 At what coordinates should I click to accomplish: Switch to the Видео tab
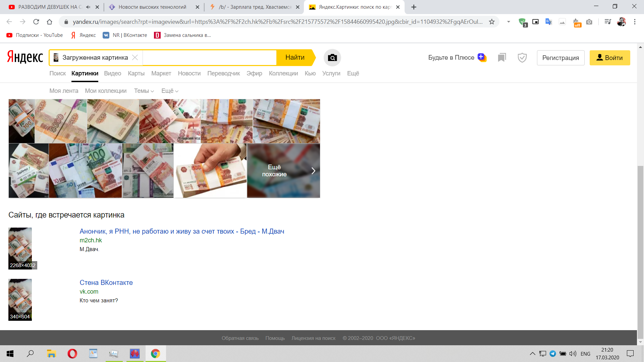click(112, 73)
